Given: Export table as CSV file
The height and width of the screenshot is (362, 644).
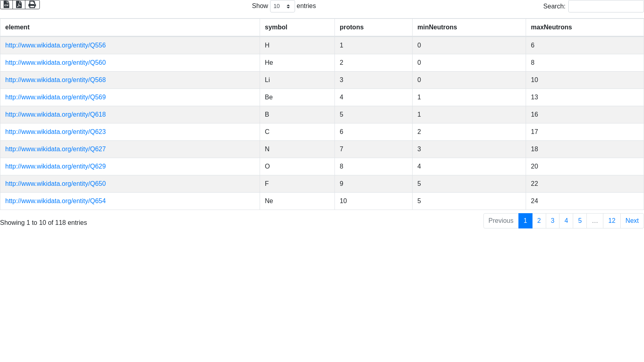Looking at the screenshot, I should [6, 4].
